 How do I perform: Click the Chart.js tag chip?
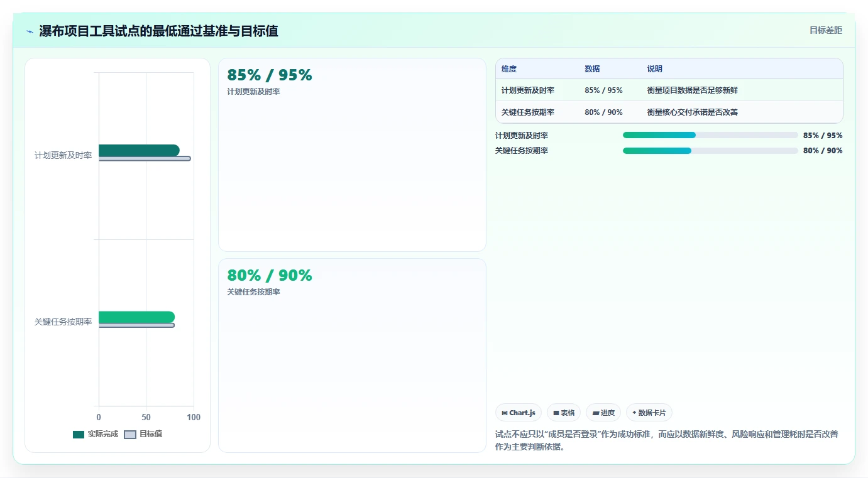[x=519, y=413]
